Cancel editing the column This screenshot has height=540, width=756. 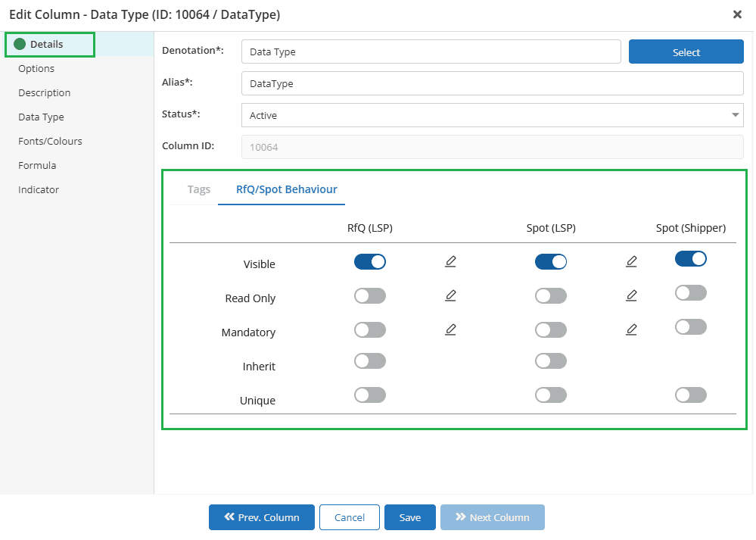pos(349,517)
